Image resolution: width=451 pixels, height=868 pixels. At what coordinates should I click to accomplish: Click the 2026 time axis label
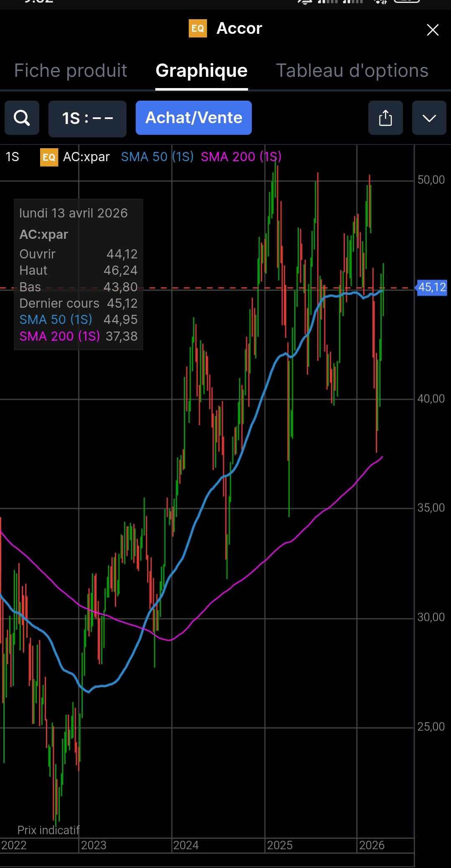pyautogui.click(x=372, y=845)
